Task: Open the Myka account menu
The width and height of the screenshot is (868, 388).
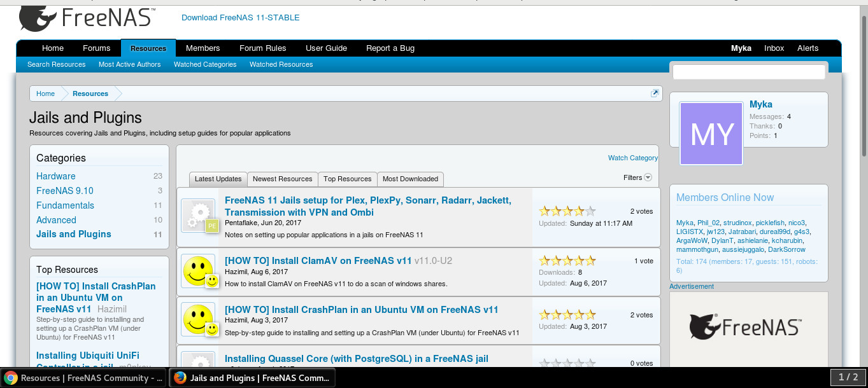Action: click(x=741, y=48)
